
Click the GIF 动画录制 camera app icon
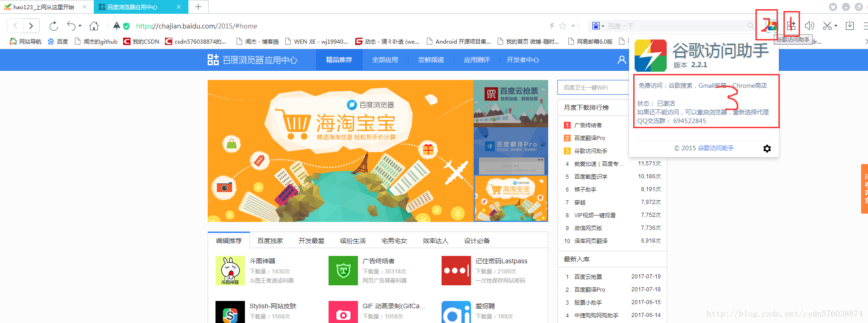pos(343,312)
